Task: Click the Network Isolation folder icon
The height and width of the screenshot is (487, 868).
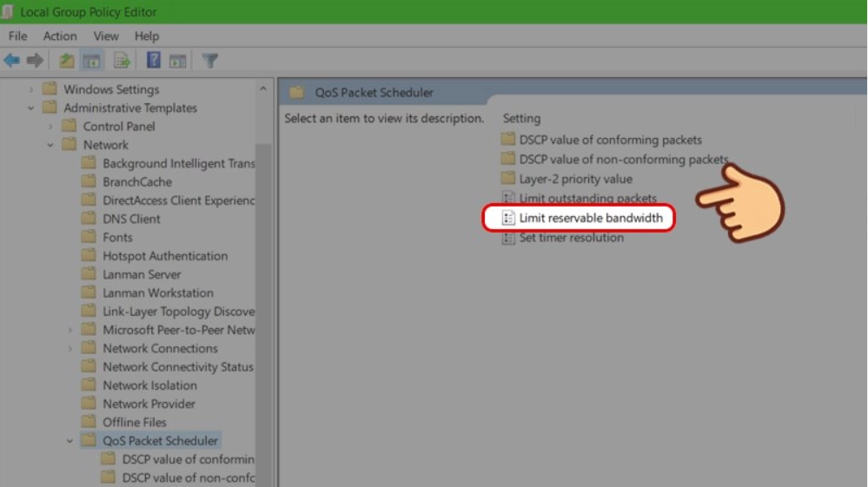Action: [x=89, y=385]
